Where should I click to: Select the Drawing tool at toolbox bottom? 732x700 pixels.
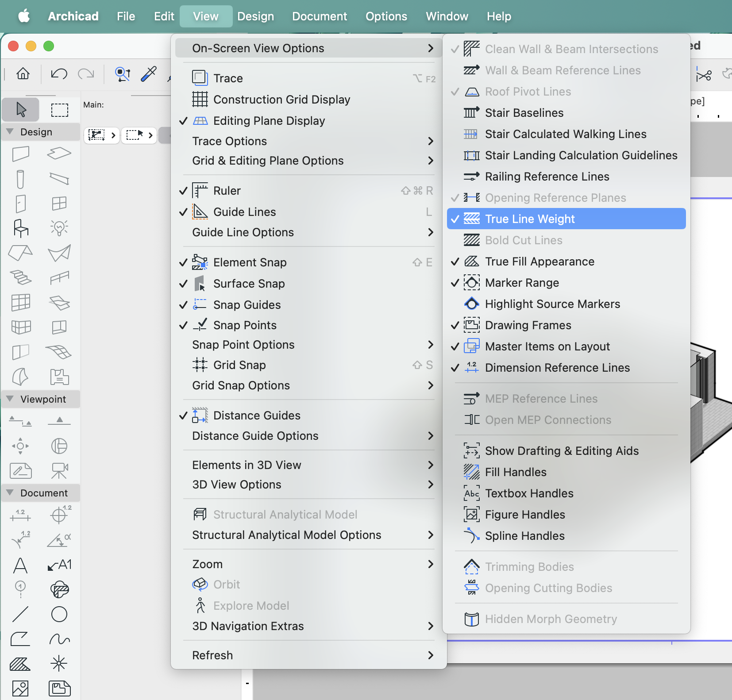click(59, 688)
